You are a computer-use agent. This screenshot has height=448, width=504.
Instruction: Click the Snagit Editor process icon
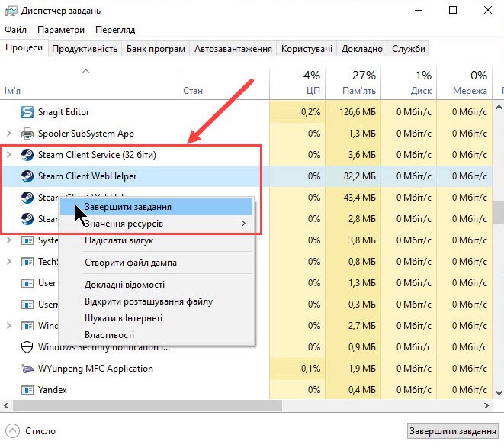[27, 112]
